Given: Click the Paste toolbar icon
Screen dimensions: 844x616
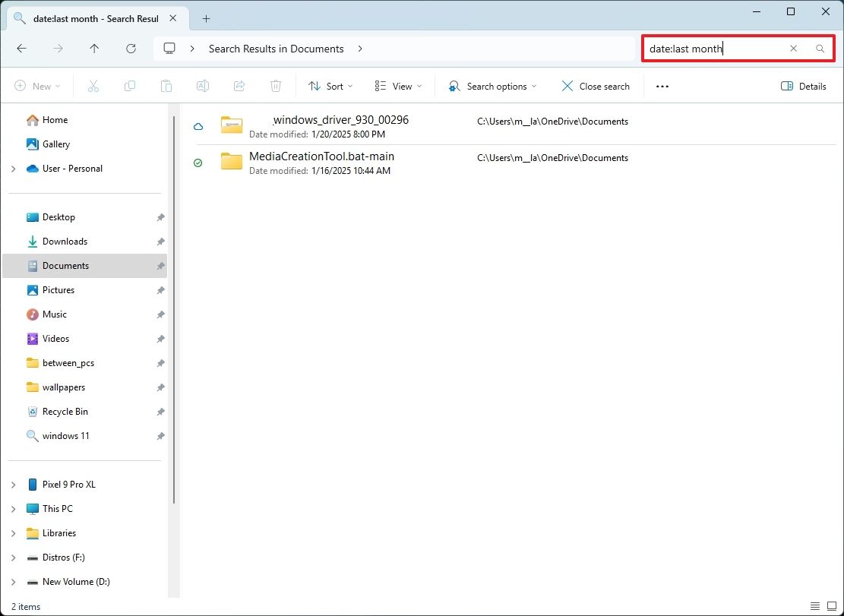Looking at the screenshot, I should click(166, 86).
